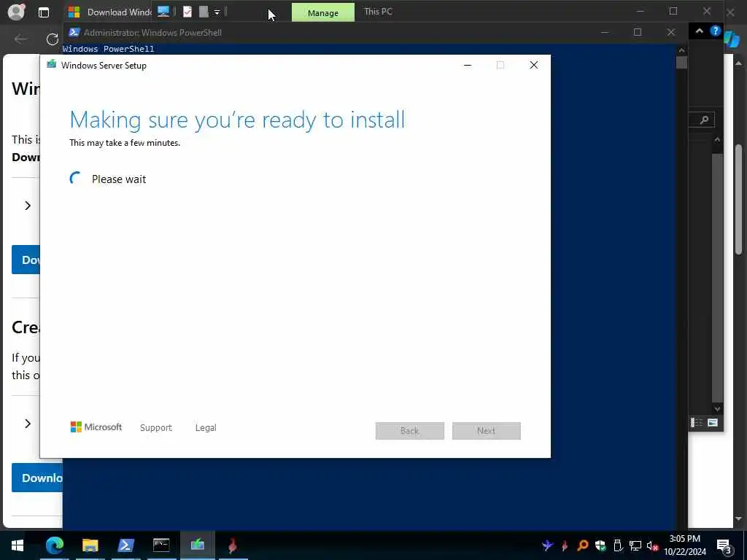Click the PowerShell scrollbar up arrow

pyautogui.click(x=682, y=50)
